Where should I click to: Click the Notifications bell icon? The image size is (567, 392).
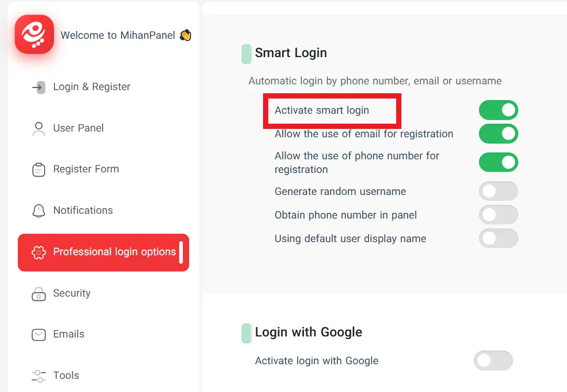(x=38, y=210)
